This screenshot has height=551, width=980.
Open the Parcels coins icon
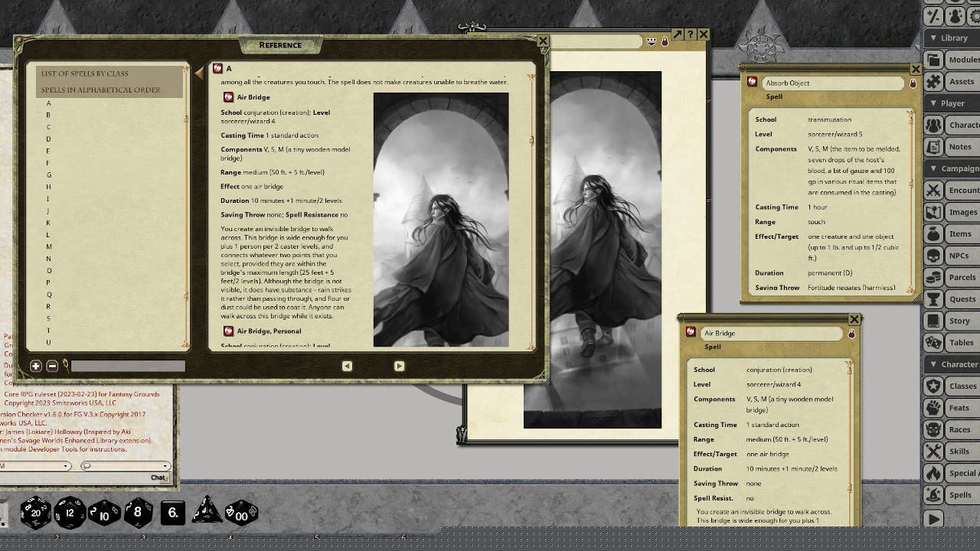coord(933,277)
